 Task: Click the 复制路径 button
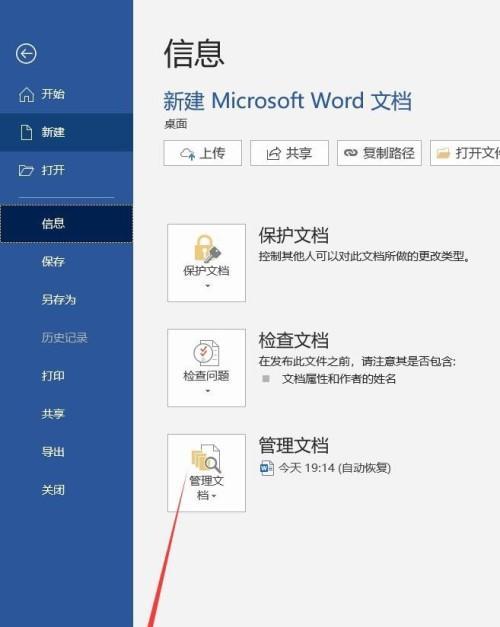[379, 153]
